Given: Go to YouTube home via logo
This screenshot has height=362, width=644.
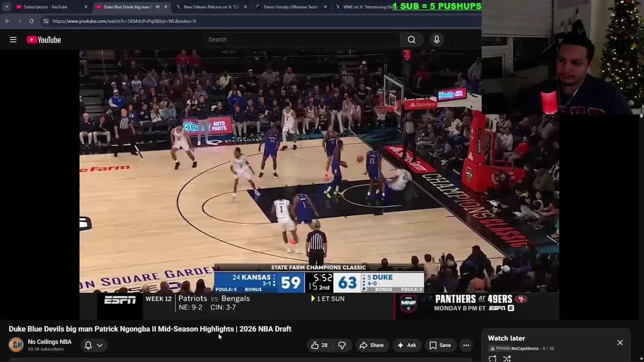Looking at the screenshot, I should coord(44,40).
